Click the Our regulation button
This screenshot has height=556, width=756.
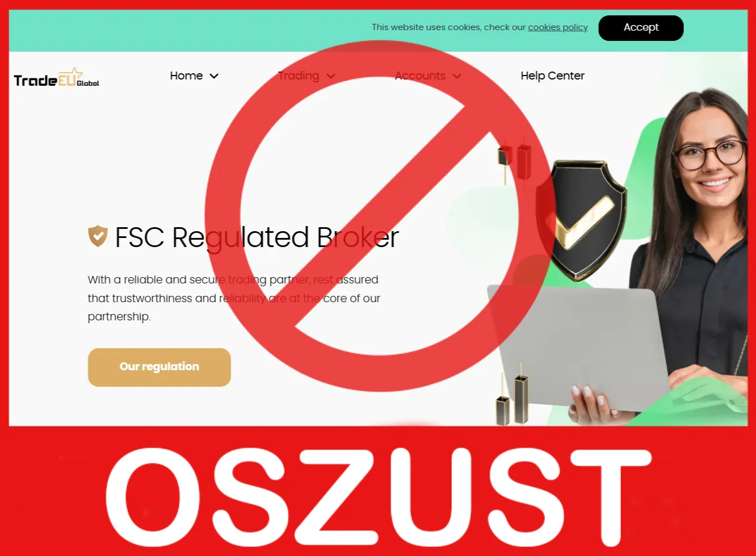(x=159, y=367)
